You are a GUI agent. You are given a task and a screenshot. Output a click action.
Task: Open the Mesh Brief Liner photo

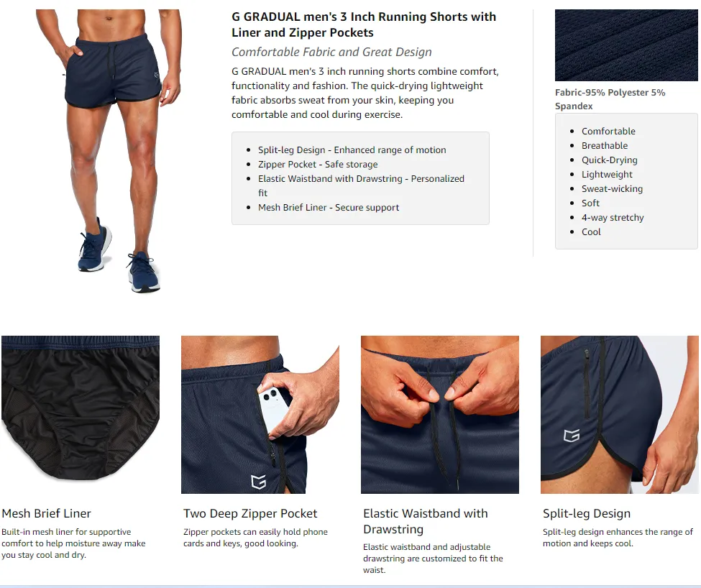click(81, 415)
